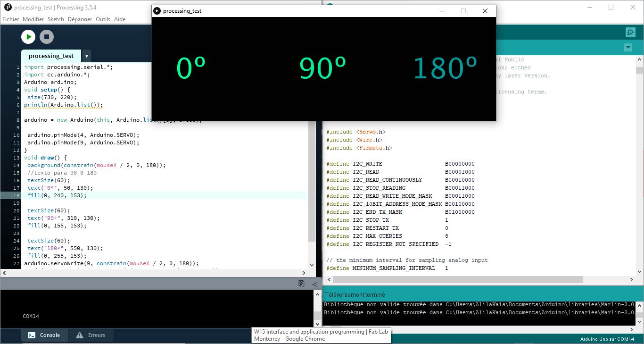Click the "fill(0, 155, 153);" code line

coord(57,226)
